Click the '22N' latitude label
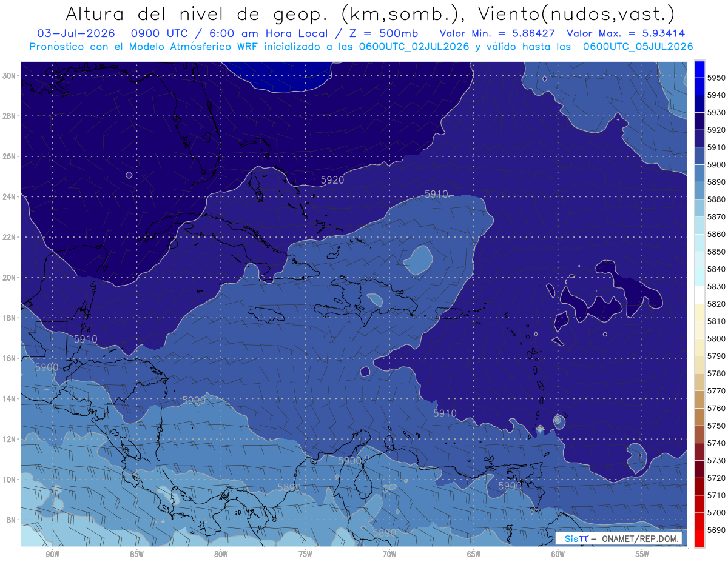The width and height of the screenshot is (728, 562). click(x=9, y=237)
